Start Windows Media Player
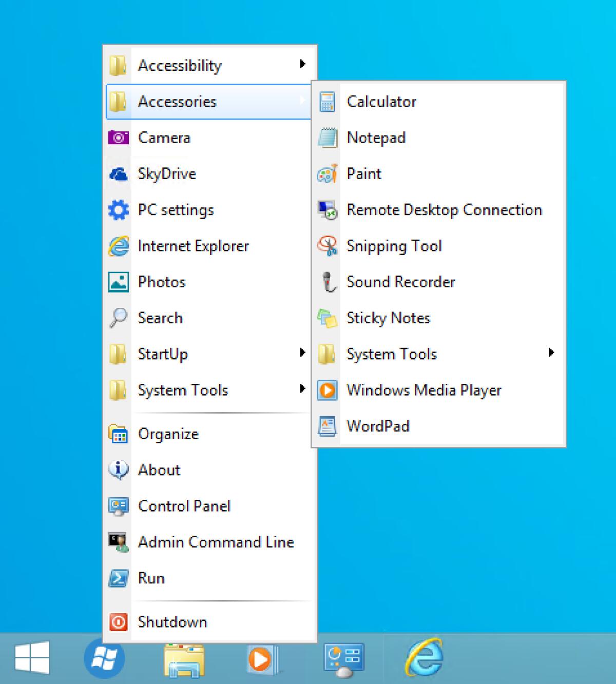Screen dimensions: 616x684 [424, 390]
